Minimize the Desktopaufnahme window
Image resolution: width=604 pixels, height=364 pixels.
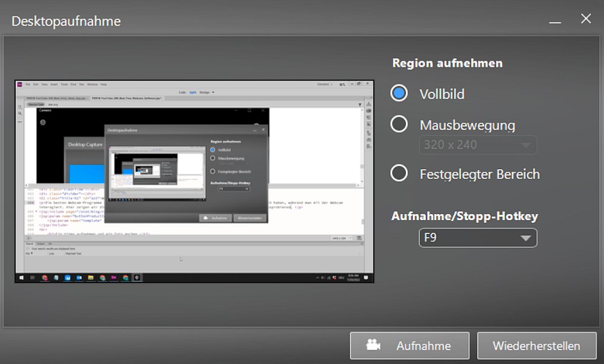(554, 21)
